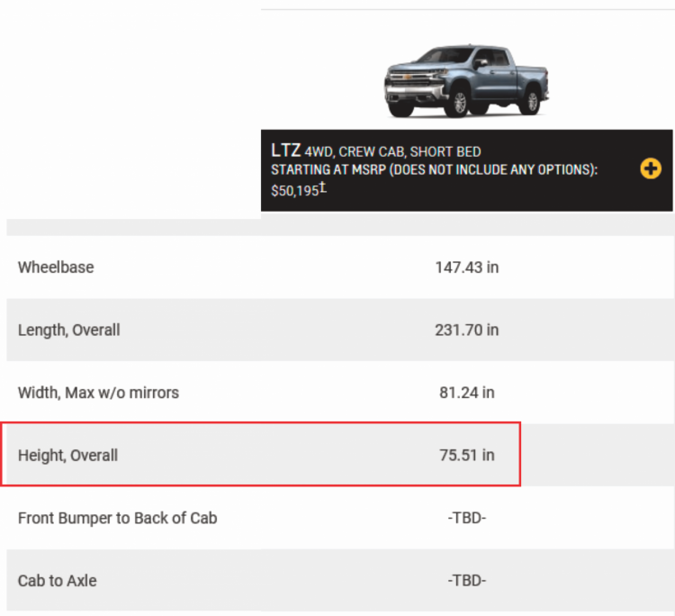This screenshot has width=675, height=616.
Task: Click the 81.24 in width value
Action: pyautogui.click(x=466, y=393)
